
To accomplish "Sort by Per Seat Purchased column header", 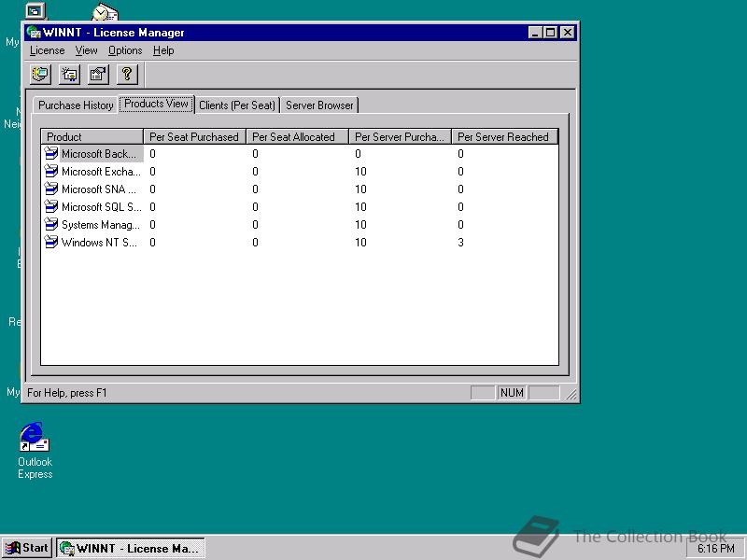I will tap(194, 136).
